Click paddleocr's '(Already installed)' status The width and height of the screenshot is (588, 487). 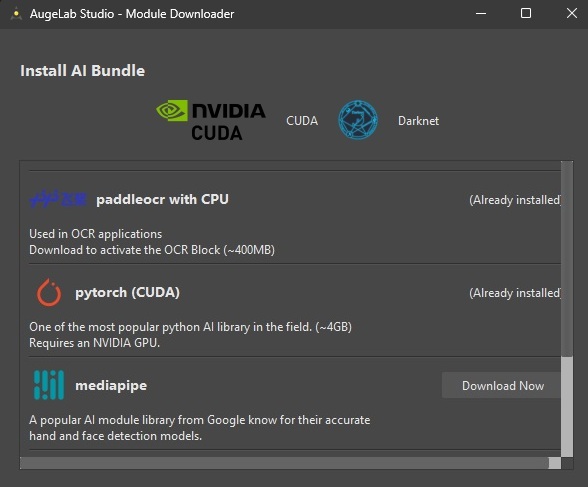(x=515, y=200)
